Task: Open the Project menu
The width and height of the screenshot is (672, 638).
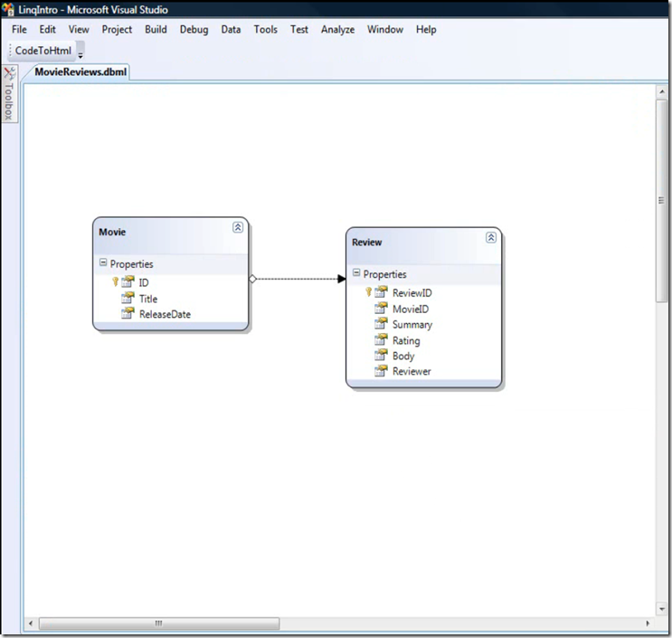Action: (x=117, y=30)
